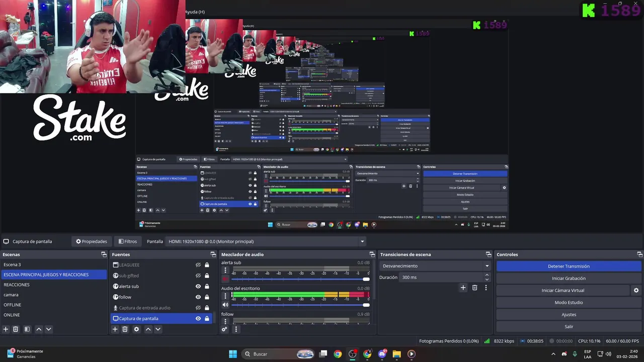Viewport: 644px width, 362px height.
Task: Open source properties gear in Fuentes
Action: (136, 329)
